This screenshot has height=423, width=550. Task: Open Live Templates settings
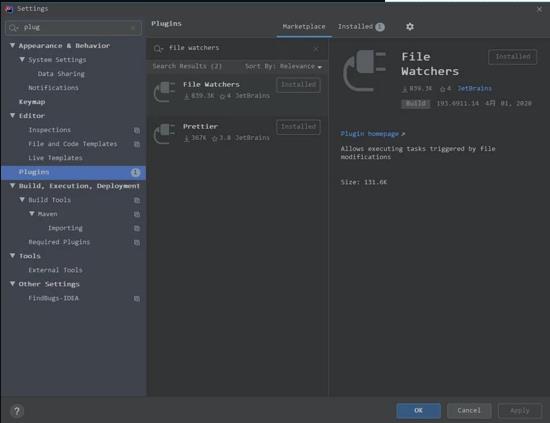point(55,158)
